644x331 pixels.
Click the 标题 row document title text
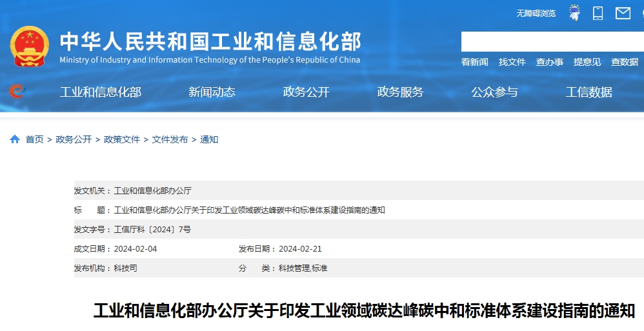tap(249, 210)
